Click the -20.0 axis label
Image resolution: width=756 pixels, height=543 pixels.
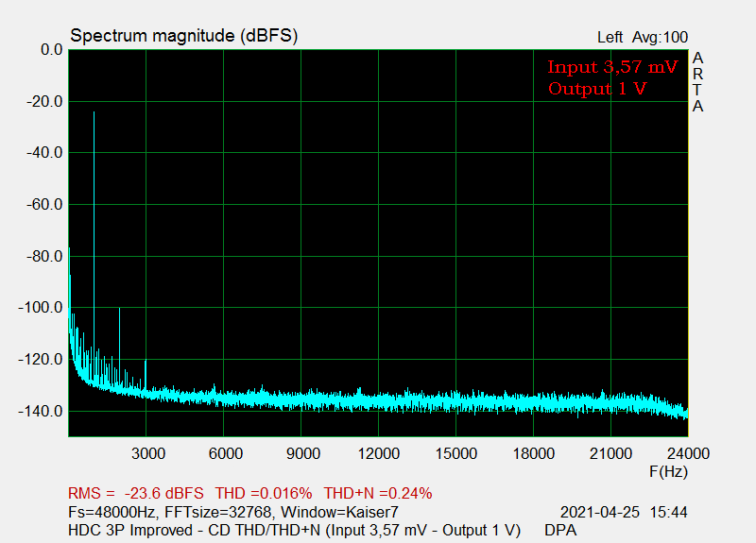tap(44, 102)
